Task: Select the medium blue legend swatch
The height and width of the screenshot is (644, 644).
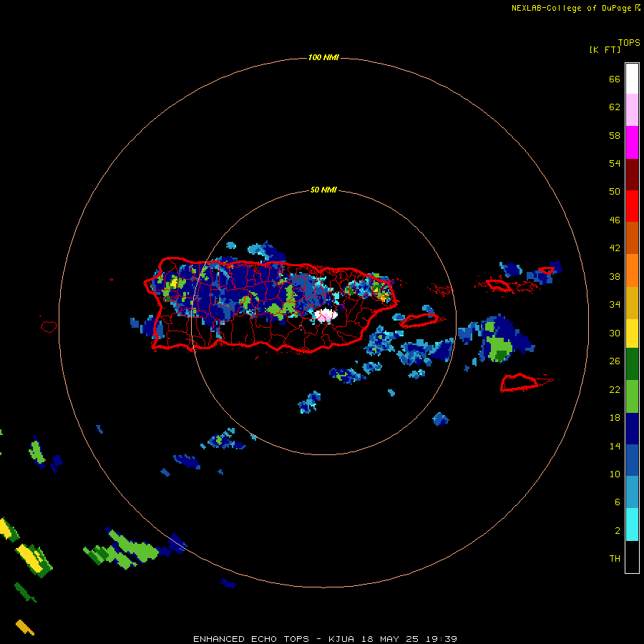Action: tap(632, 460)
